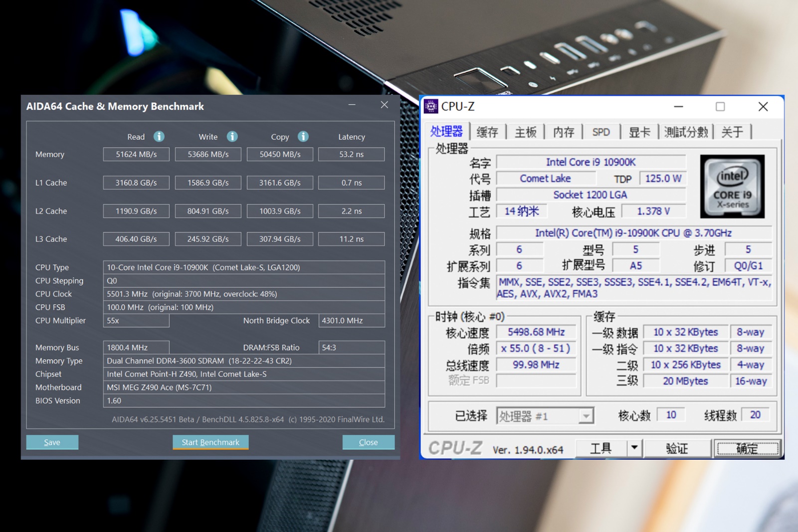Click the CPU Clock 5501.3 MHz field
The image size is (798, 532).
point(244,294)
